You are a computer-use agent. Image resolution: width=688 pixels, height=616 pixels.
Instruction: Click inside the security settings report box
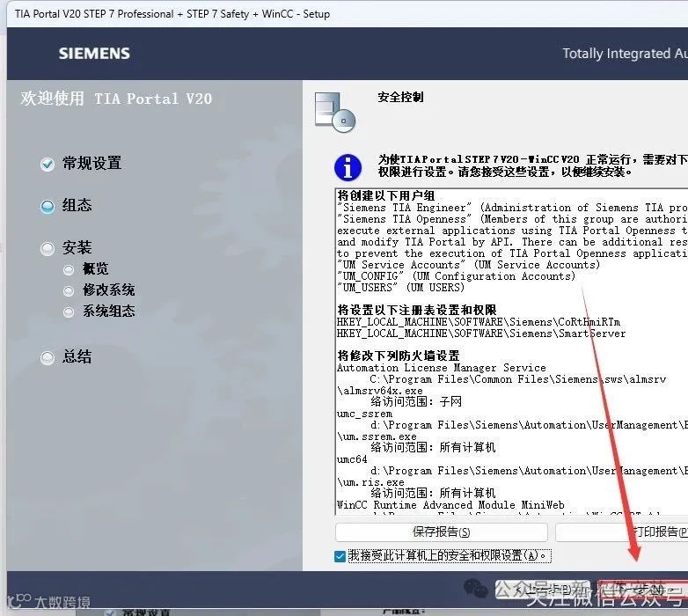point(512,351)
